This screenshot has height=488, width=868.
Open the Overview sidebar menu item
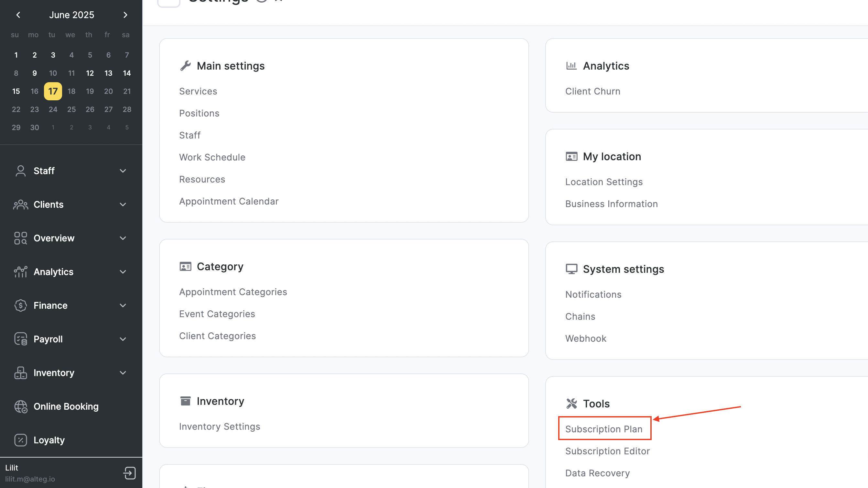click(54, 238)
